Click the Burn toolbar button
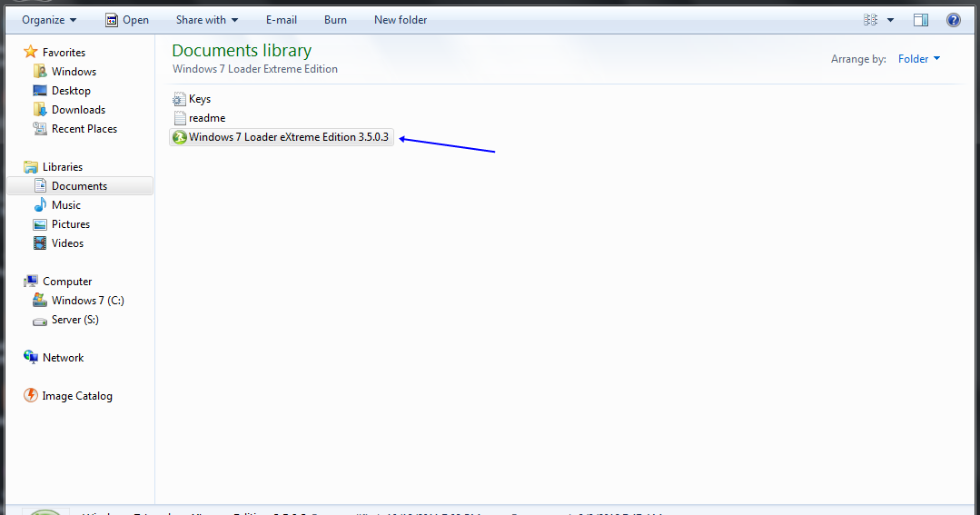Screen dimensions: 980x515 335,20
